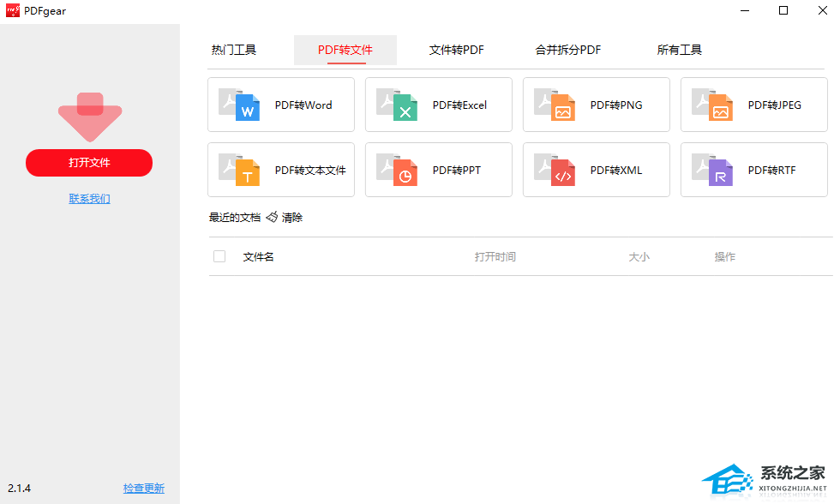Launch the PDF转PPT tool icon
The height and width of the screenshot is (504, 840).
(x=397, y=171)
